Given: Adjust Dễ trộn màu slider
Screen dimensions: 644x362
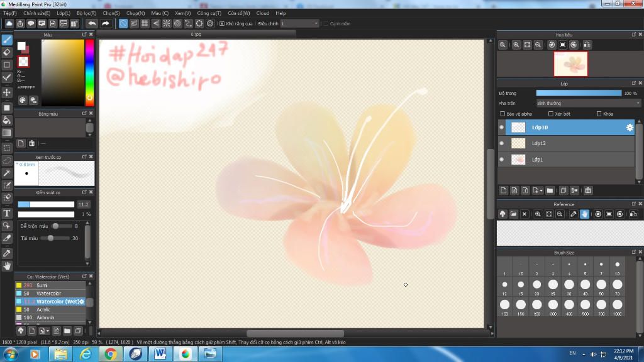Looking at the screenshot, I should (61, 226).
